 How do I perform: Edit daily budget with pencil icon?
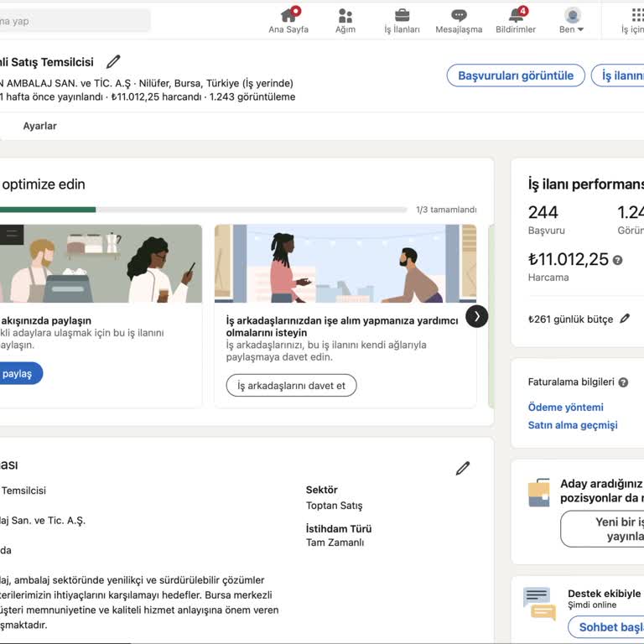coord(625,319)
